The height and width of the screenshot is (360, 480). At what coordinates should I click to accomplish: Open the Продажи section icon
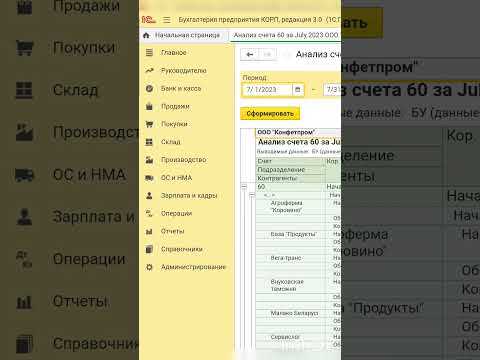149,106
